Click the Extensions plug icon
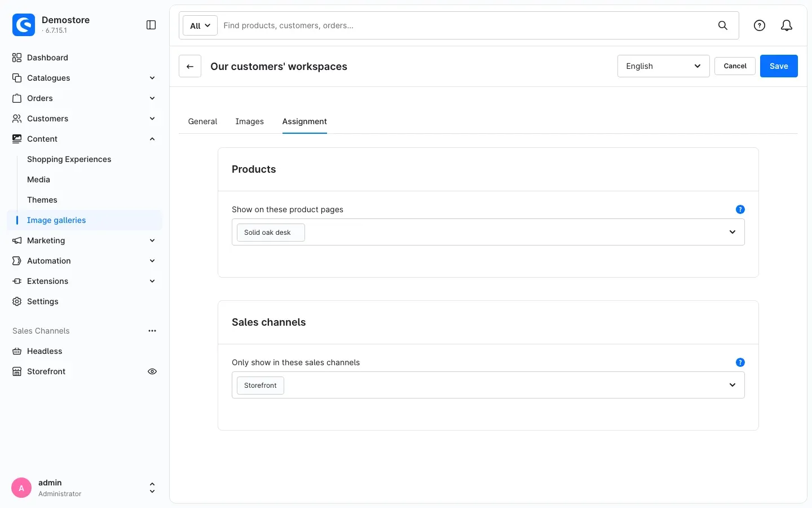The width and height of the screenshot is (812, 508). 17,281
